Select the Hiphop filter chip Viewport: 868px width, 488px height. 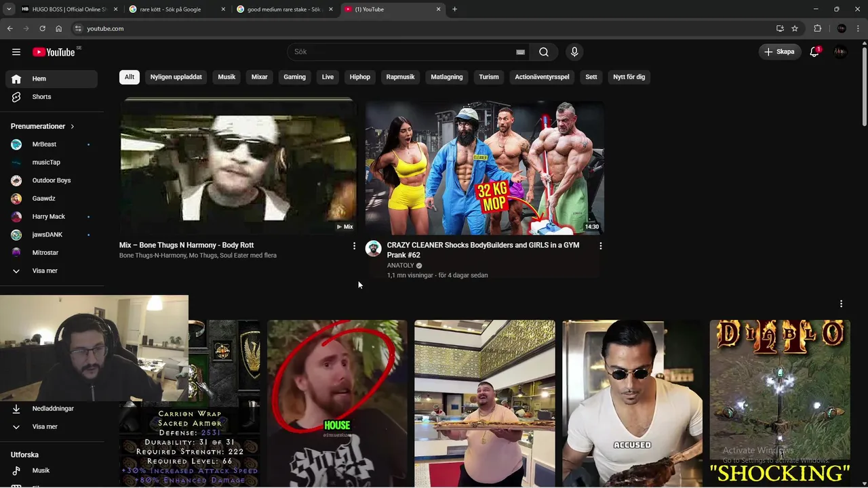360,77
